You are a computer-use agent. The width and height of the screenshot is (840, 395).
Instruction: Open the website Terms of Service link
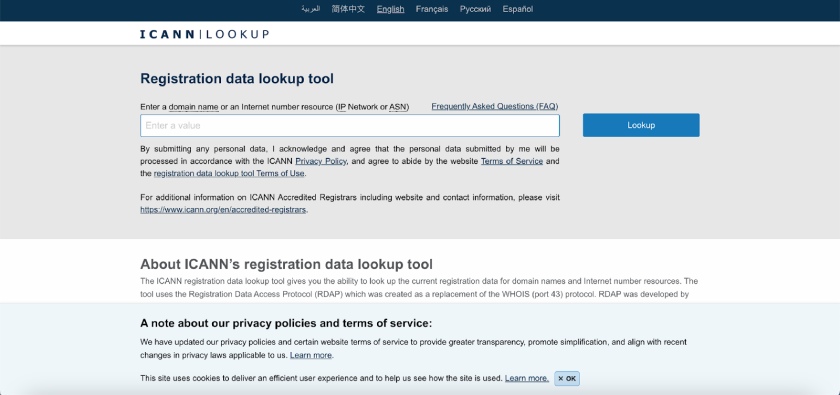[512, 161]
